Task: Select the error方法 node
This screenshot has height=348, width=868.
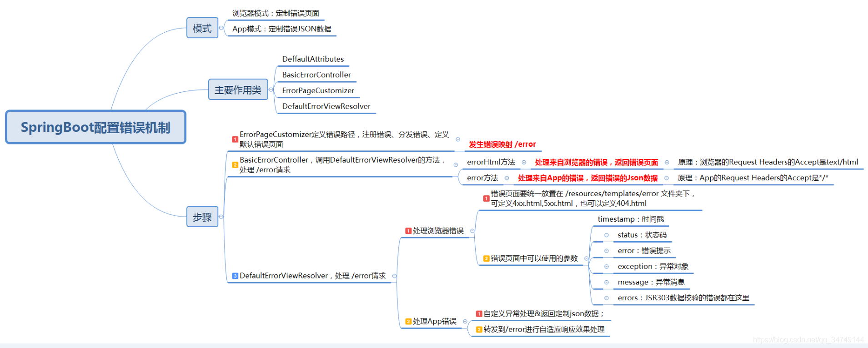Action: click(x=482, y=178)
